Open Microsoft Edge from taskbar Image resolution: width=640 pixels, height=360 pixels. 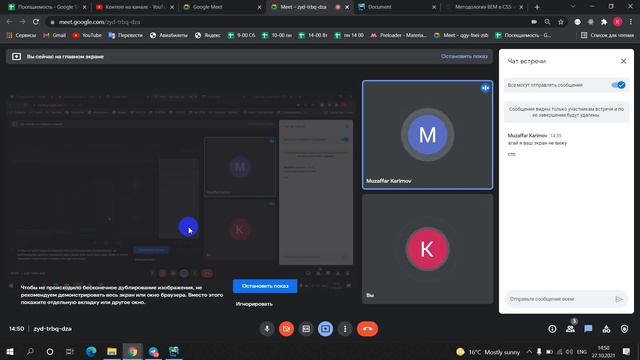click(91, 351)
